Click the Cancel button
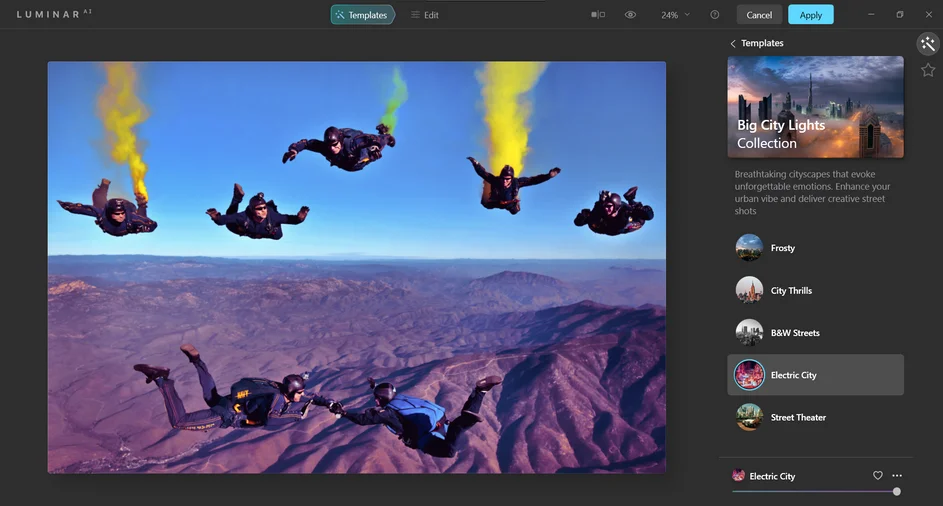Screen dimensions: 943x506 click(759, 15)
